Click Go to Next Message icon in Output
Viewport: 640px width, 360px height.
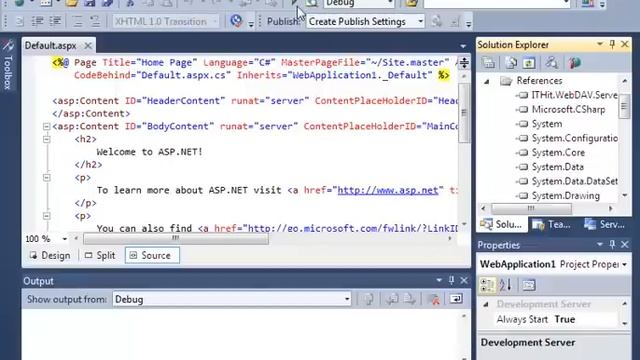[409, 299]
